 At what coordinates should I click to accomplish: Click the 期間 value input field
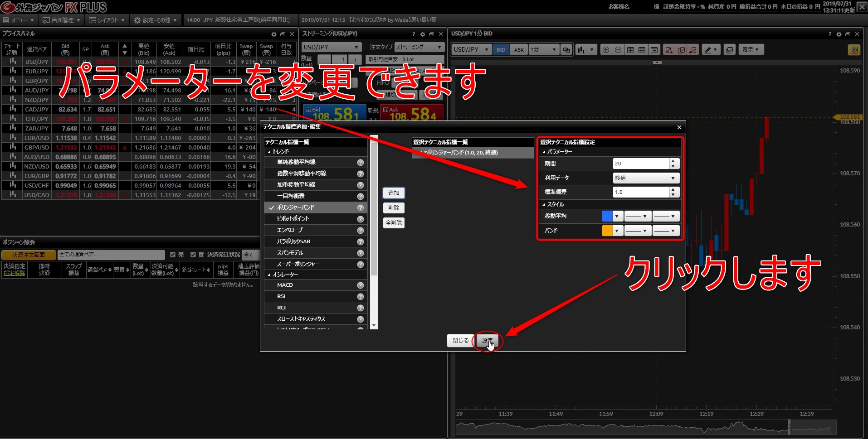click(640, 164)
